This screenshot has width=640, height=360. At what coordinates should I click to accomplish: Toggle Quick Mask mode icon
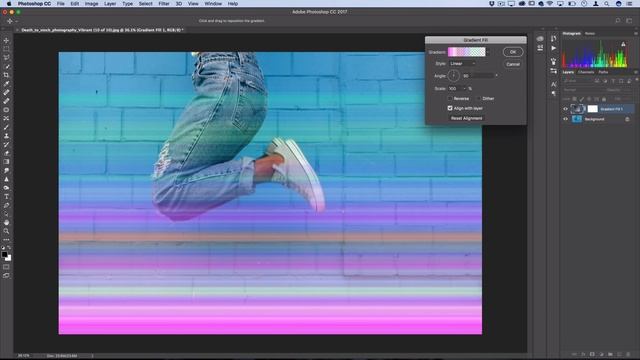tap(6, 267)
